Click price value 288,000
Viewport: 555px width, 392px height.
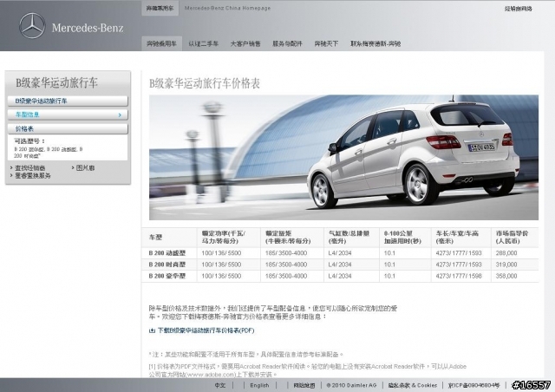coord(506,253)
